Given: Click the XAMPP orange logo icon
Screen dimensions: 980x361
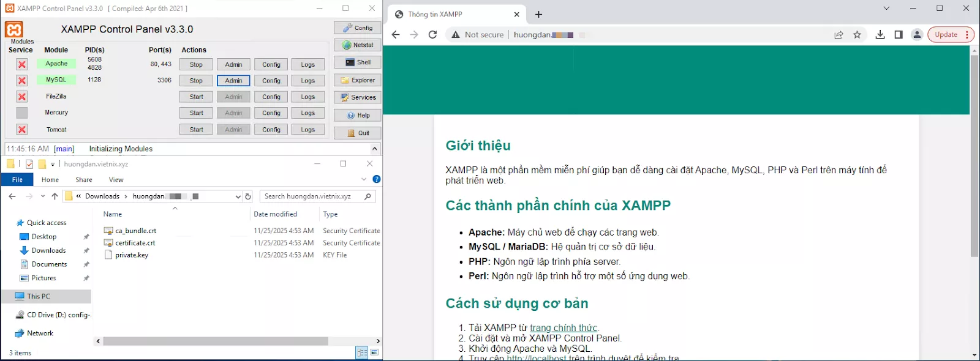Looking at the screenshot, I should coord(13,29).
